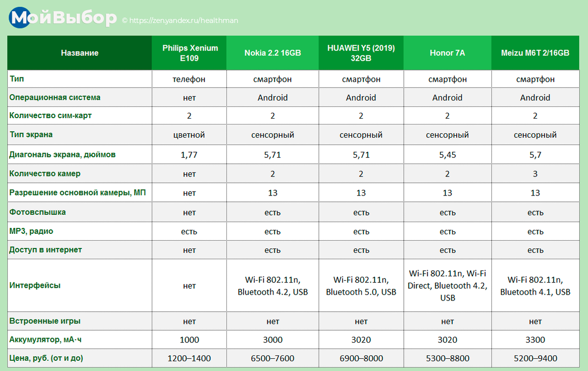Click the Встроенные игры row label

click(x=45, y=321)
